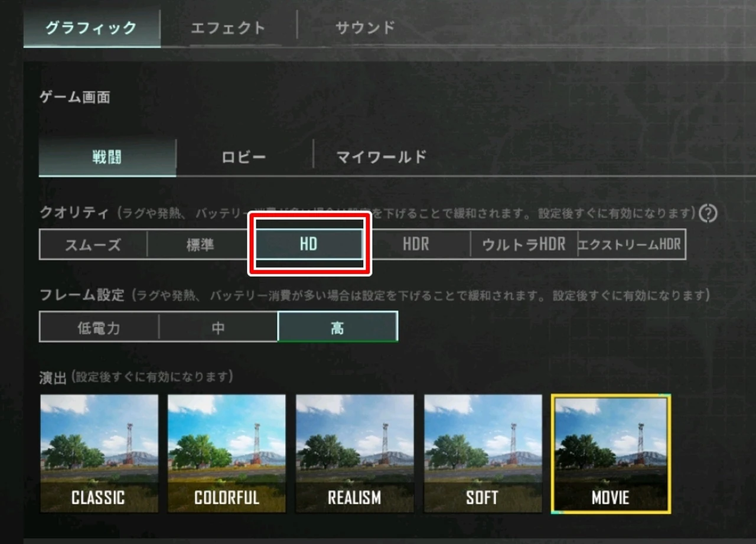Choose 高 frame setting
Viewport: 756px width, 544px height.
coord(337,327)
